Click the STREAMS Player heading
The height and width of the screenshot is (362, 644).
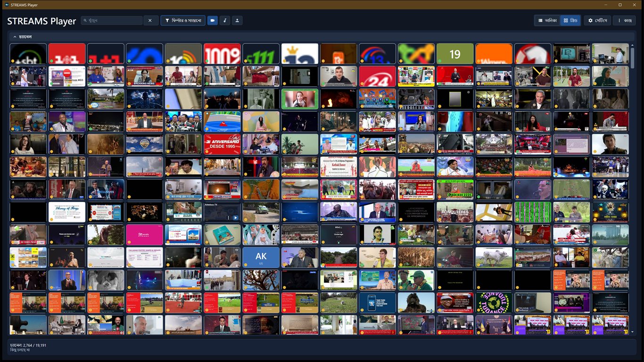coord(41,21)
